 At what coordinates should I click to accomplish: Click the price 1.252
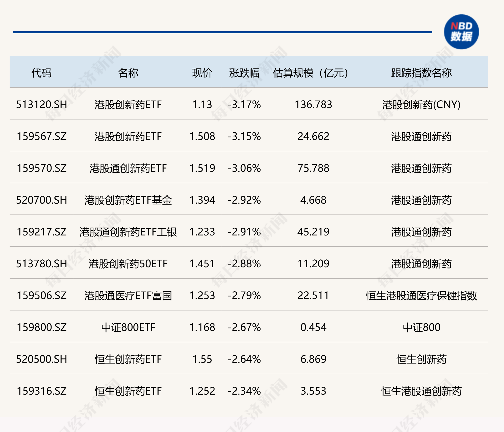202,391
